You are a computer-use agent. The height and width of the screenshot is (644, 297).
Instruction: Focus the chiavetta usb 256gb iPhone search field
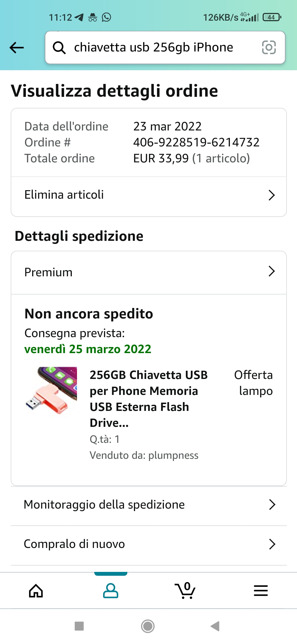click(165, 47)
